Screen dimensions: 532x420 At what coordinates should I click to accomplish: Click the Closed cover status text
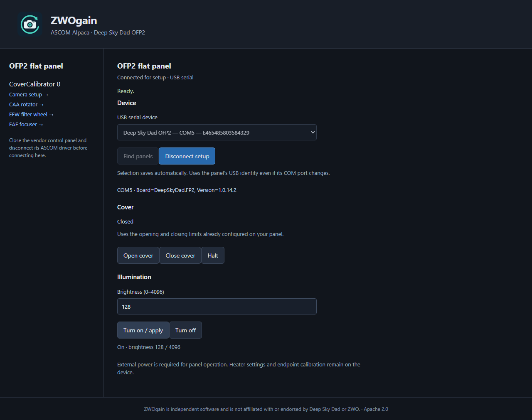[125, 222]
